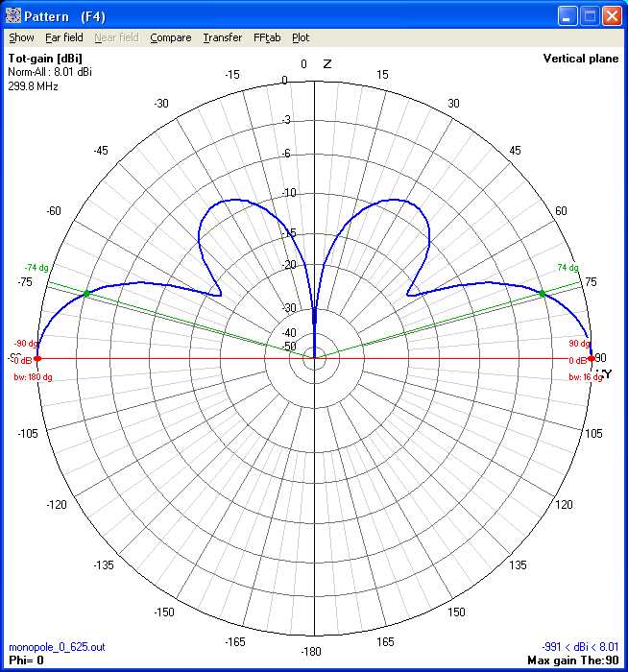Click the Vertical plane label
Screen dimensions: 628x672
point(580,60)
